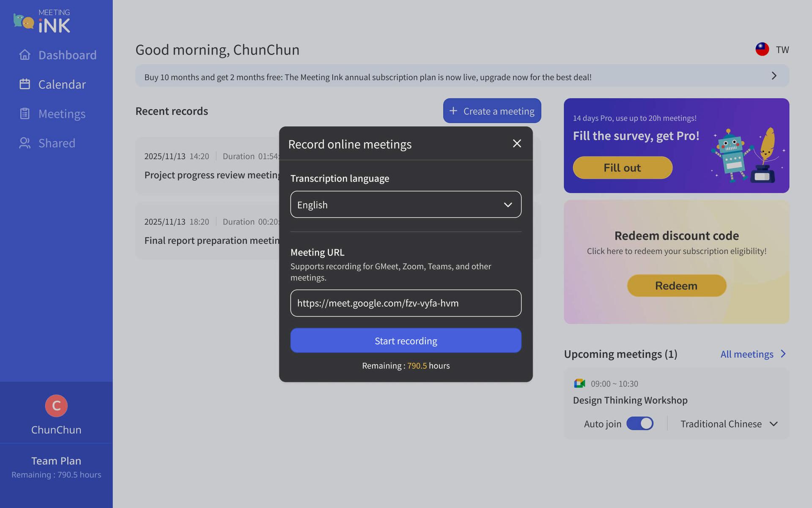812x508 pixels.
Task: Click the Calendar icon in the sidebar
Action: (x=25, y=84)
